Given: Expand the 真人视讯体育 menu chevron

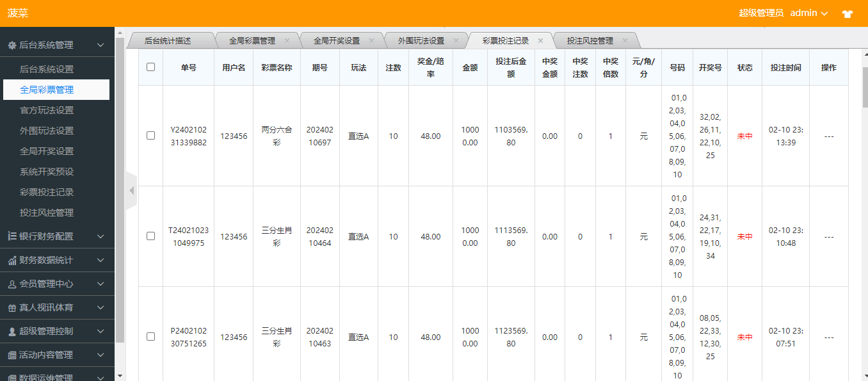Looking at the screenshot, I should tap(100, 308).
